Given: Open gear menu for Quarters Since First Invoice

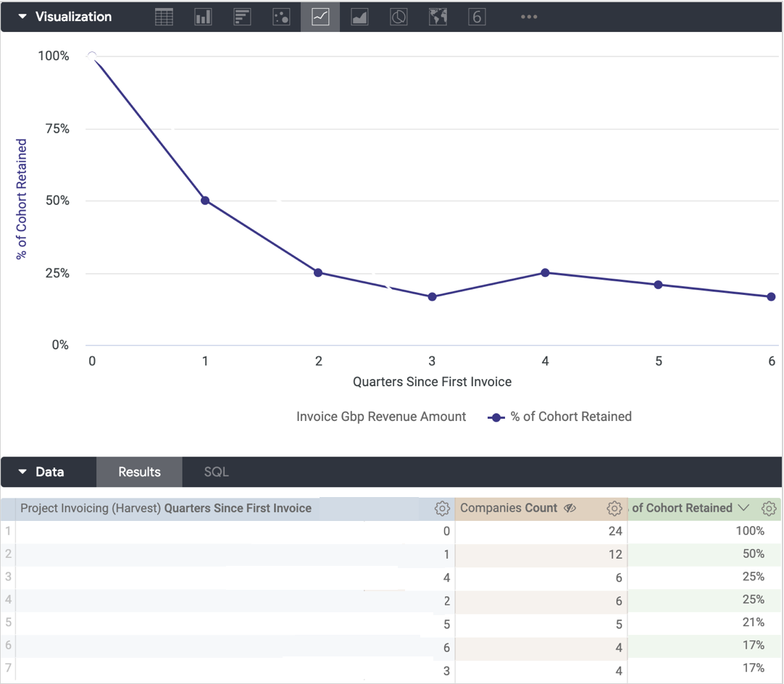Looking at the screenshot, I should click(x=442, y=509).
